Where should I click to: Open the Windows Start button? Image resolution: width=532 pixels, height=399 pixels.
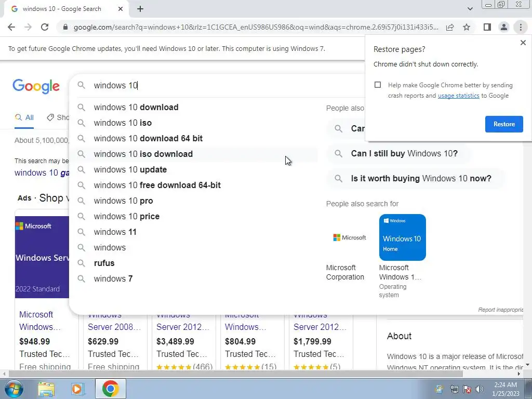pos(14,389)
